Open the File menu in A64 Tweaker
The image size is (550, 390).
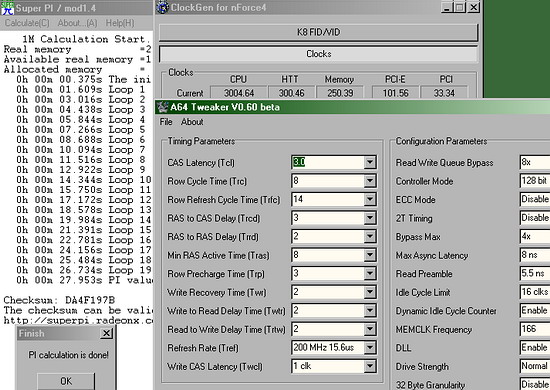166,122
